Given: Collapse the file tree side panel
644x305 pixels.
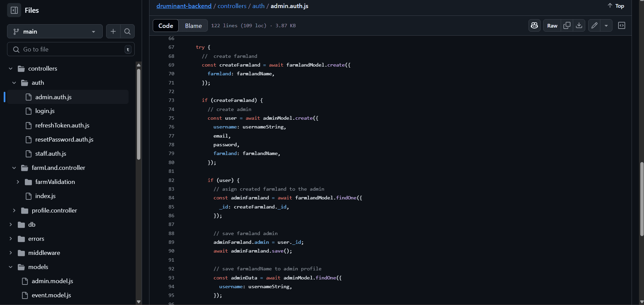Looking at the screenshot, I should tap(14, 10).
